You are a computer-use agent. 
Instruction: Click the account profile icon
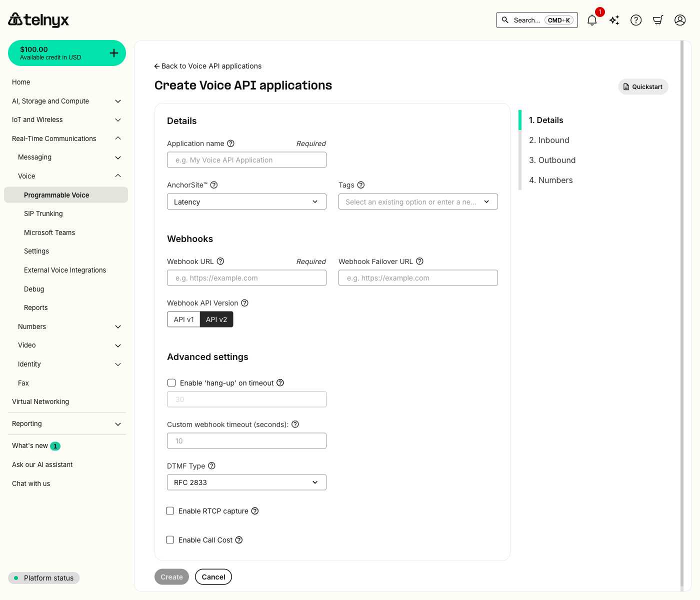click(x=679, y=20)
